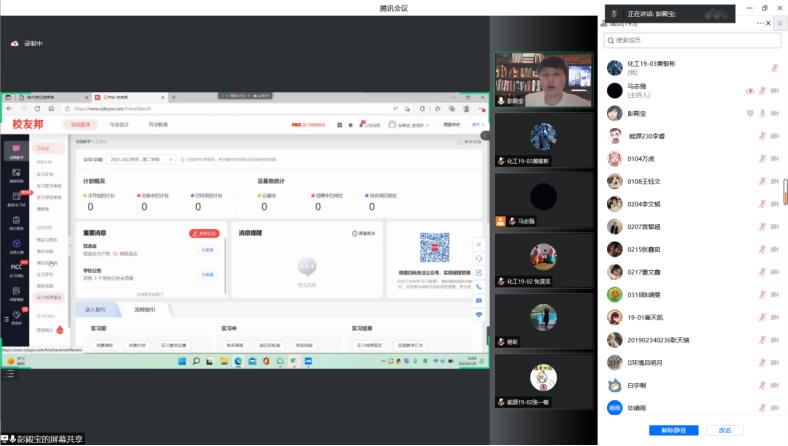Switch to the 流程指引 tab

tap(147, 310)
